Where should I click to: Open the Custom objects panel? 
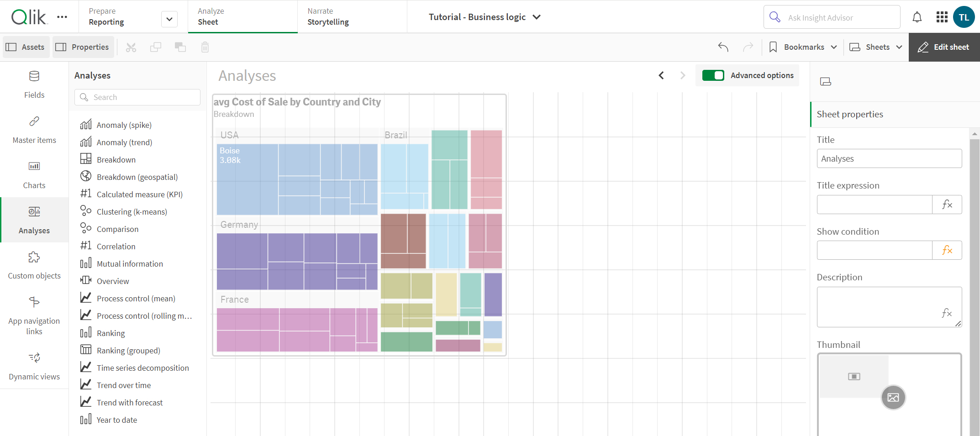[34, 265]
